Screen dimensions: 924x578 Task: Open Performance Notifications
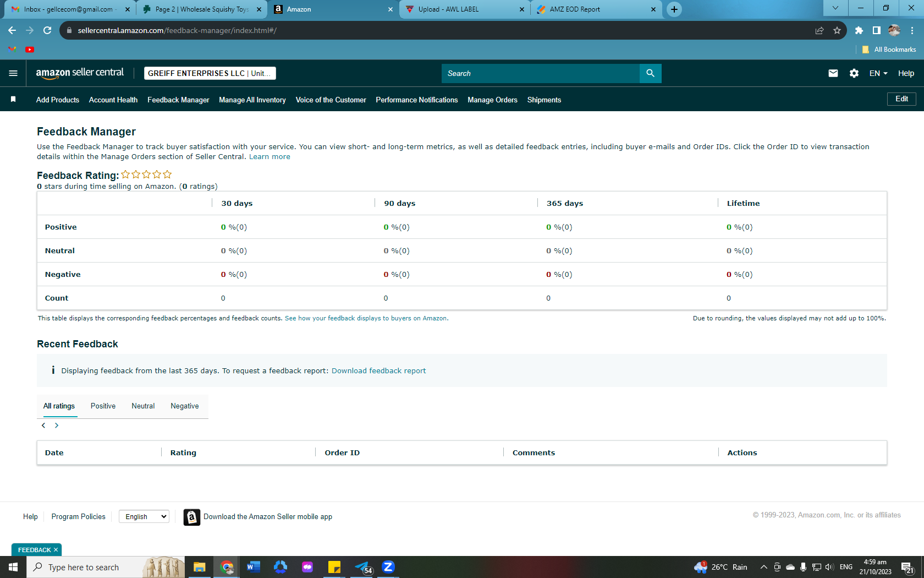[417, 100]
